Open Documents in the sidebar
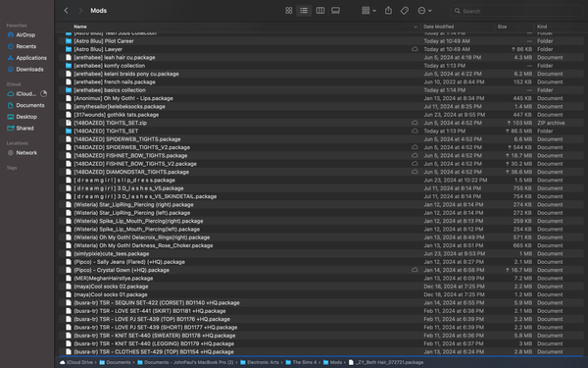Viewport: 588px width, 368px height. point(30,105)
